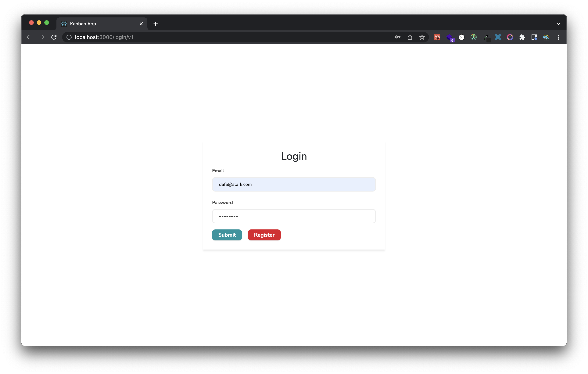This screenshot has width=588, height=374.
Task: Open the bird profile avatar
Action: (546, 37)
